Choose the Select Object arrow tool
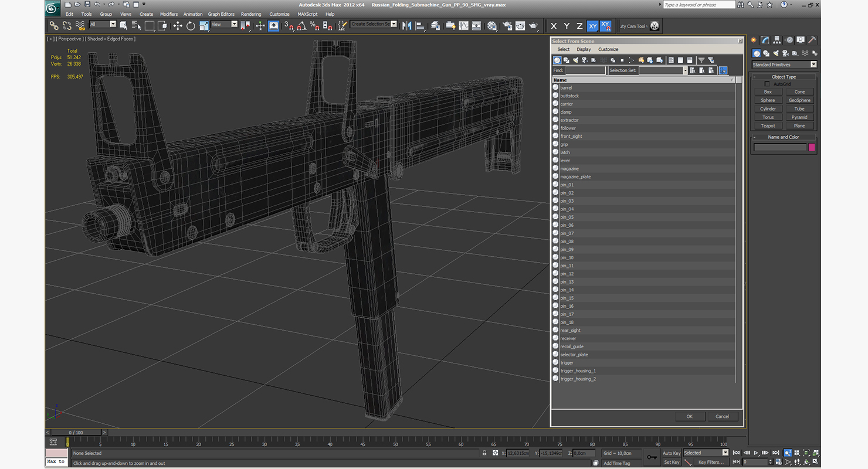This screenshot has height=469, width=868. point(124,26)
